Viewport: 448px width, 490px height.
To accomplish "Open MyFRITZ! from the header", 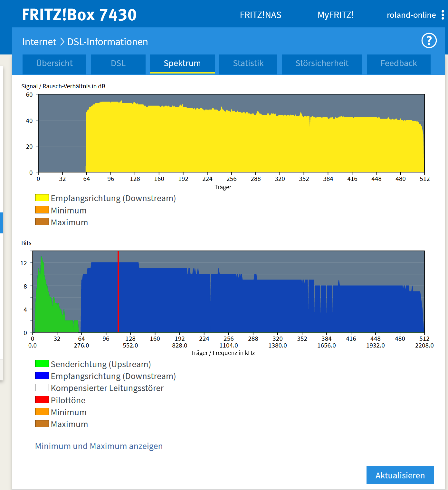I will 336,15.
